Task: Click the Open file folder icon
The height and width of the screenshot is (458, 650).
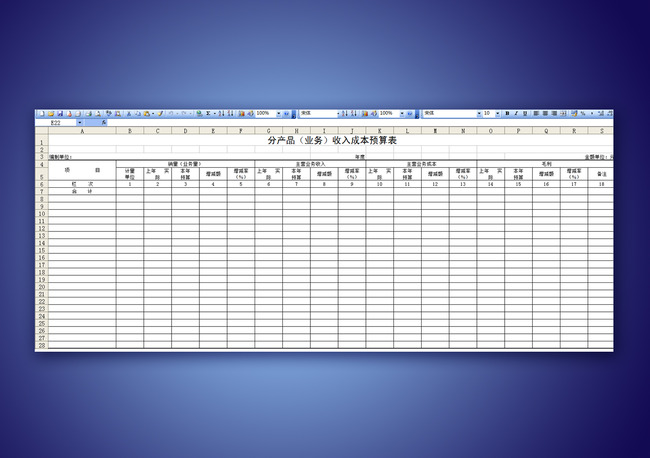Action: tap(51, 114)
